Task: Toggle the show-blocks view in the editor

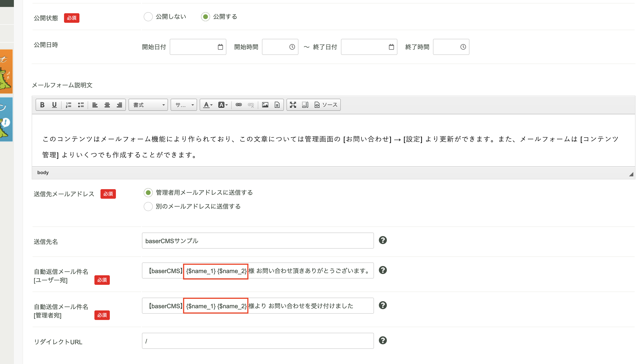Action: (305, 105)
